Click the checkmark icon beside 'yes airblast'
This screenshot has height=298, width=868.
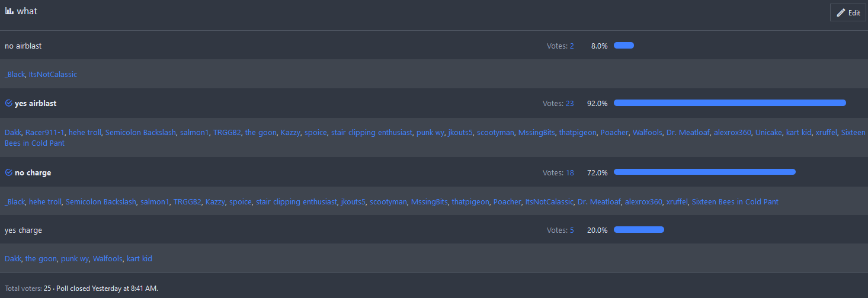(x=8, y=103)
